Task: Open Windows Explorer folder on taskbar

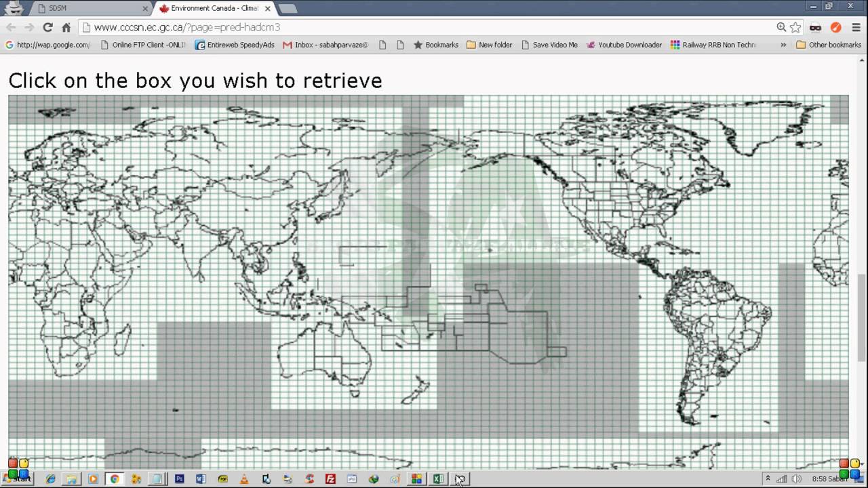Action: coord(71,479)
